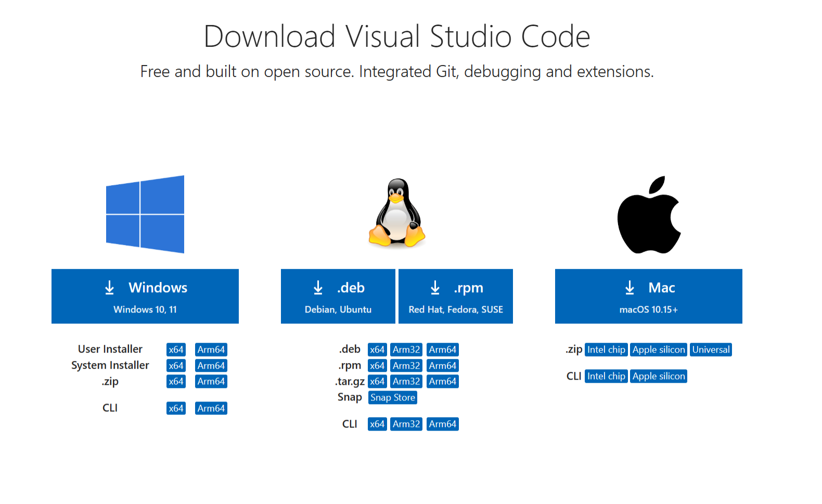Choose Mac .zip Universal download
The width and height of the screenshot is (822, 504).
pos(711,350)
